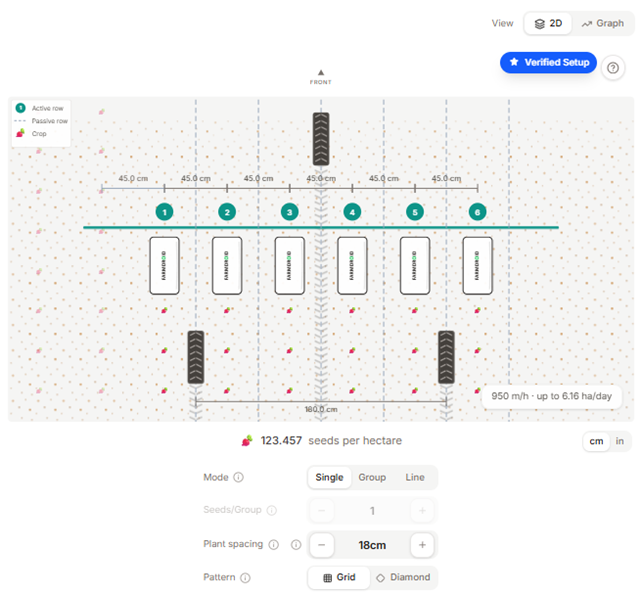641x596 pixels.
Task: Select active row marker 1
Action: pos(164,212)
